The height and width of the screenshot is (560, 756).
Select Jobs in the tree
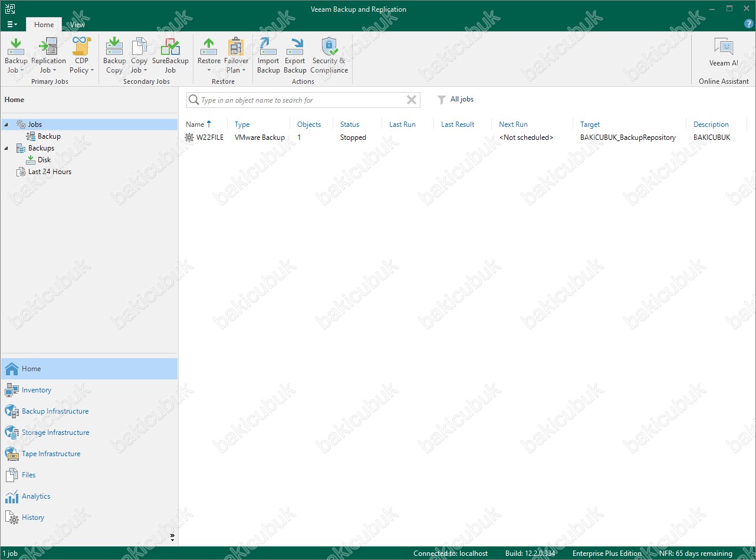35,125
